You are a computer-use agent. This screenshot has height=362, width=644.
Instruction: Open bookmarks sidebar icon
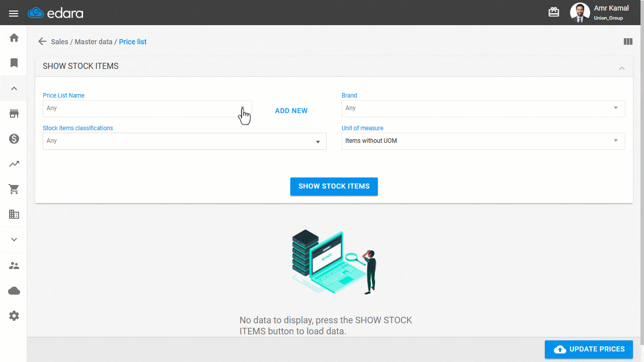click(x=14, y=63)
